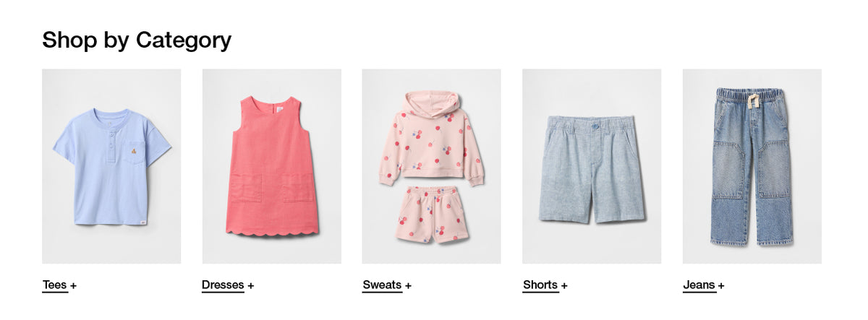This screenshot has height=320, width=868.
Task: Go to the Dresses category link
Action: (x=223, y=285)
